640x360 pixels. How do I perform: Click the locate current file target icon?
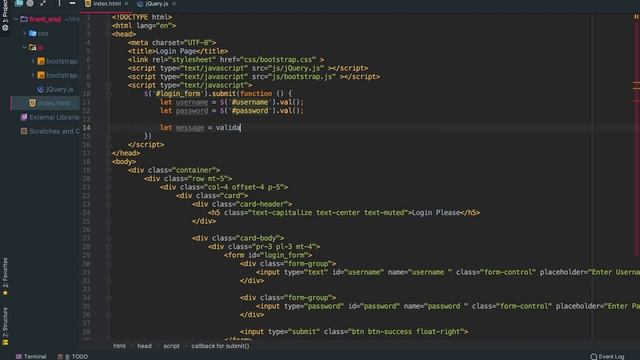[x=30, y=3]
